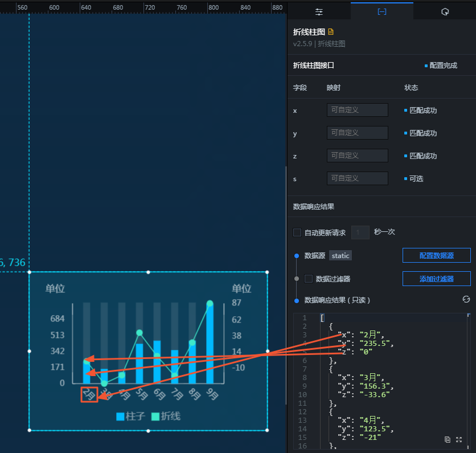Viewport: 476px width, 453px height.
Task: Open the interaction tab icon
Action: (x=445, y=12)
